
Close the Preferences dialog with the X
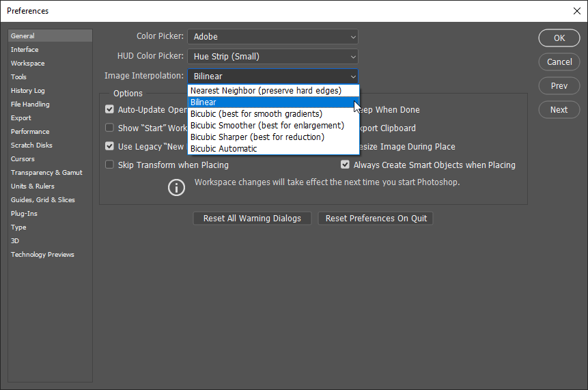point(576,11)
